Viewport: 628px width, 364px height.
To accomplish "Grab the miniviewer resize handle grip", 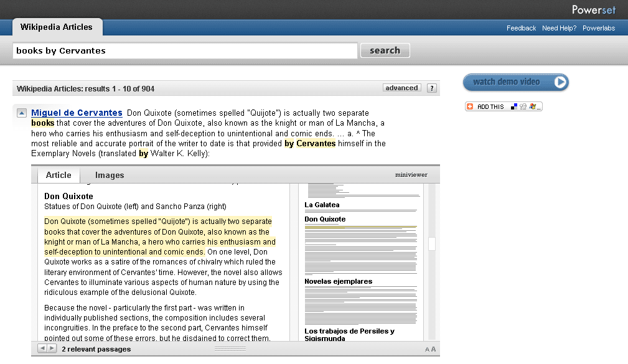I will [230, 349].
